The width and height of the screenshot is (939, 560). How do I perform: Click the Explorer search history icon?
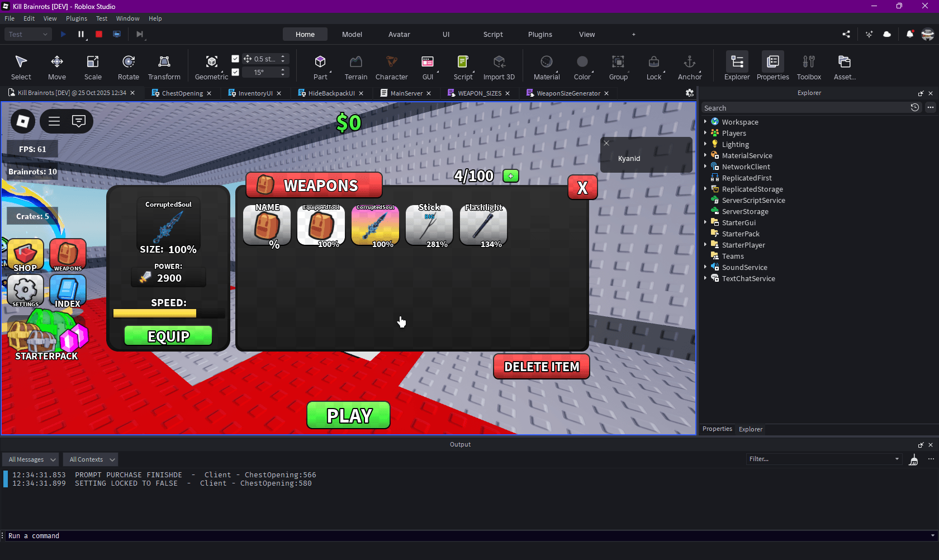click(x=915, y=107)
